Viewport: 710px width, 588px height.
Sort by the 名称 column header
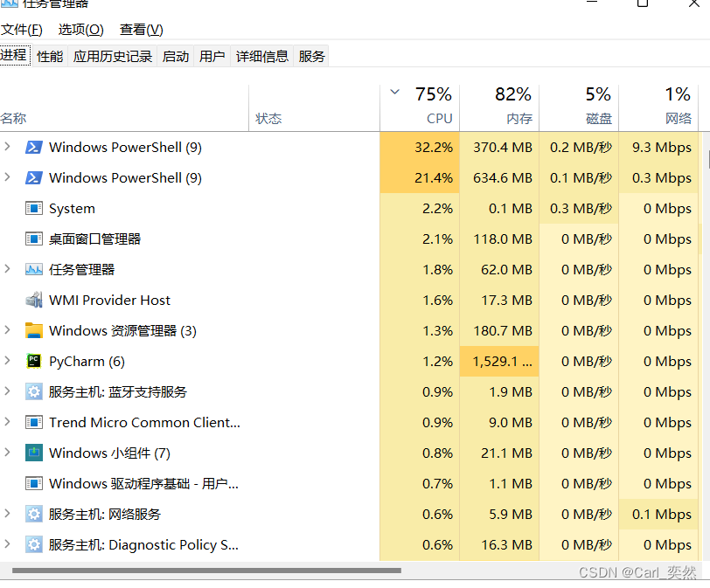[x=124, y=108]
